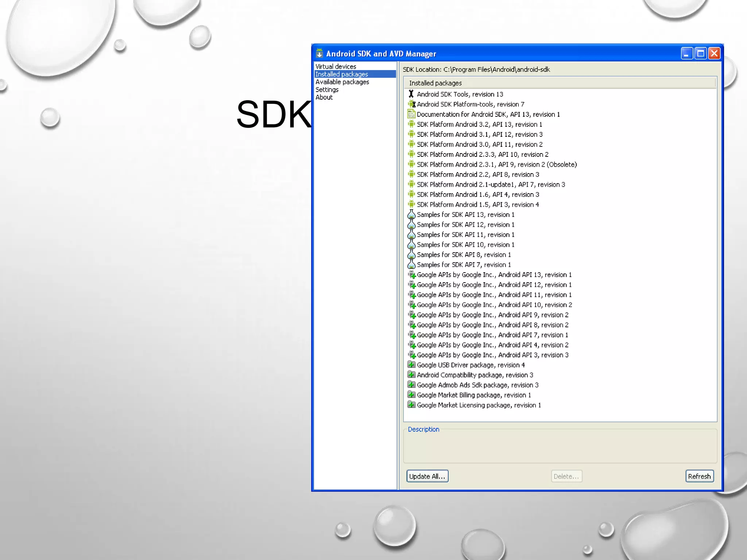
Task: Click the Samples for SDK API 10 flask icon
Action: tap(411, 245)
